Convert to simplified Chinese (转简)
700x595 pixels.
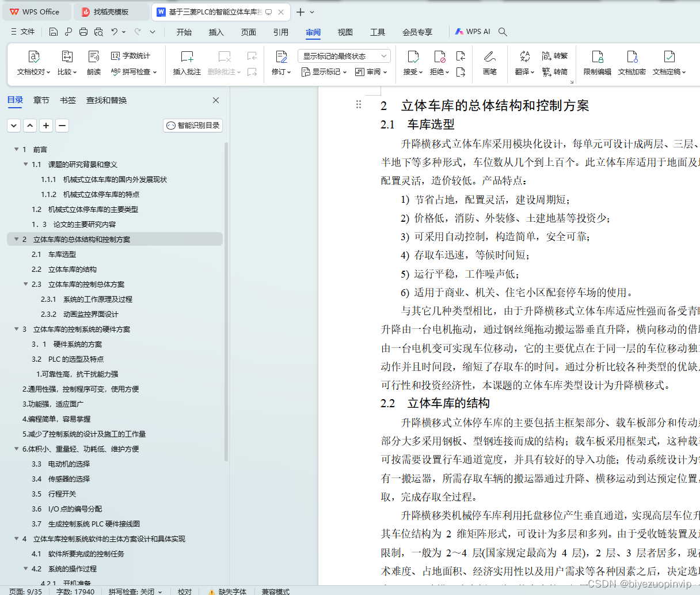point(555,72)
